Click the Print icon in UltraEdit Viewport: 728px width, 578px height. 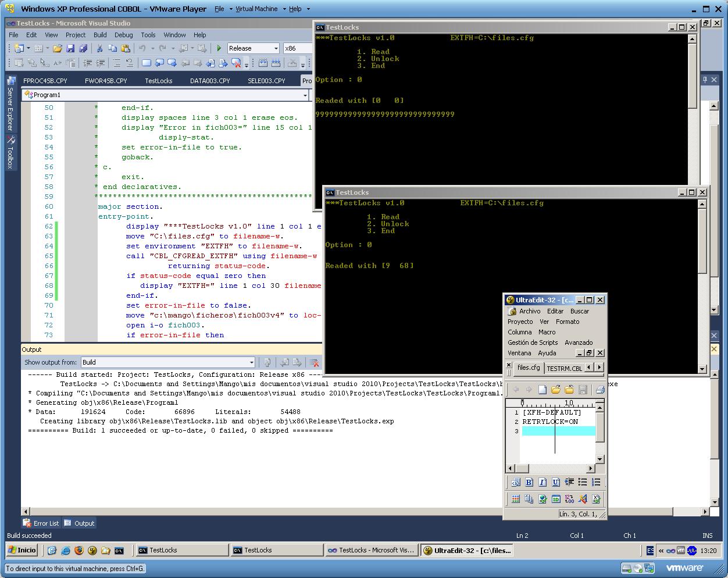(x=600, y=390)
